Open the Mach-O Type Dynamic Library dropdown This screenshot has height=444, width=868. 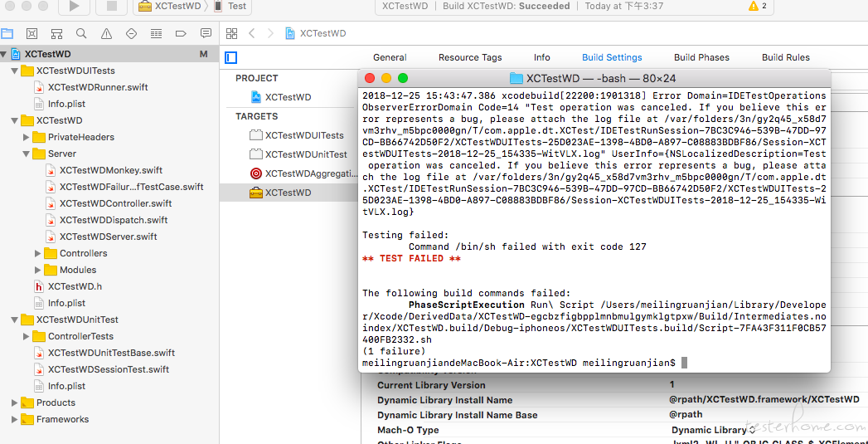click(713, 430)
